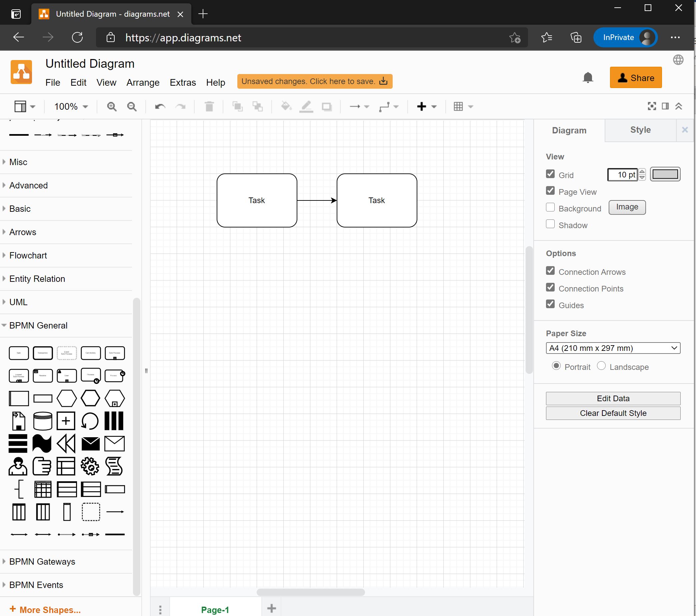Enable the Shadow checkbox

550,224
